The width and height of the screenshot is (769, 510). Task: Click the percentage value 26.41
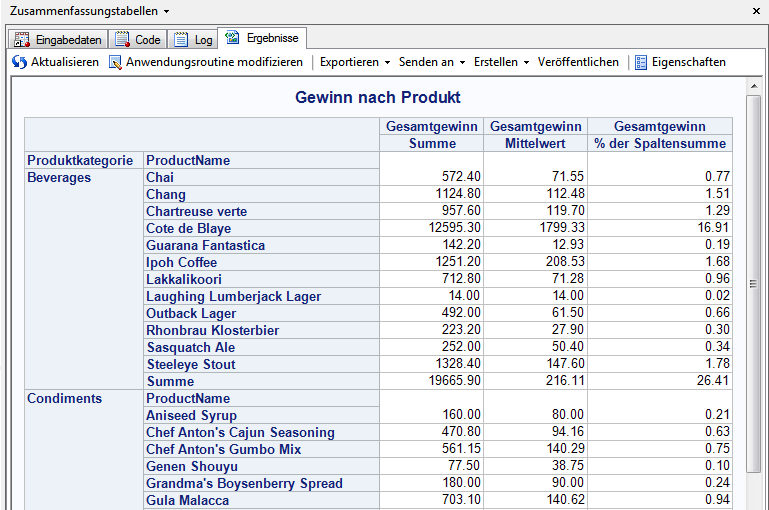713,381
